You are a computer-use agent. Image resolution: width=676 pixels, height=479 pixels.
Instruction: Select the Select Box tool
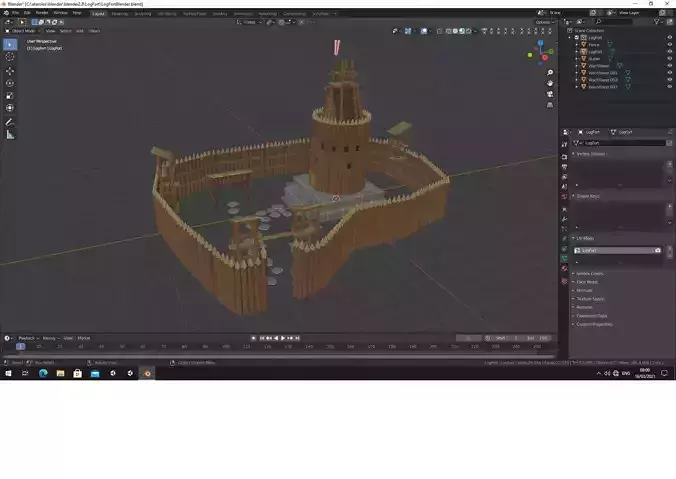click(10, 44)
